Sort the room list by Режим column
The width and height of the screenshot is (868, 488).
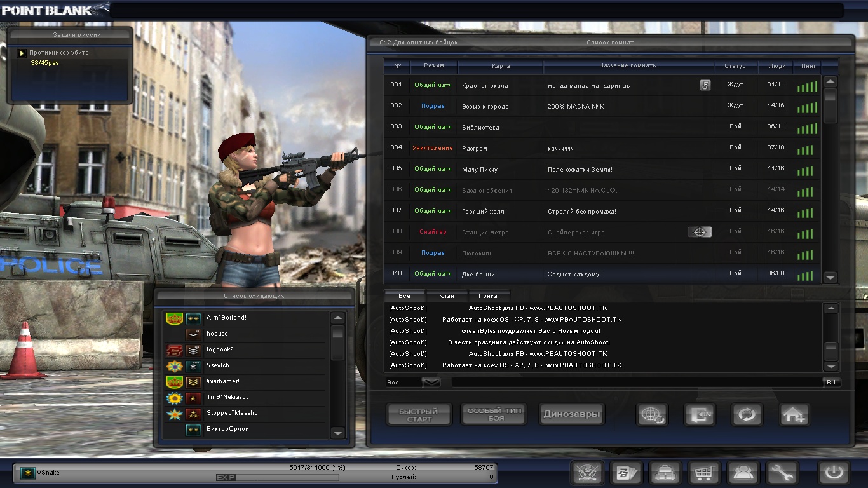point(434,65)
